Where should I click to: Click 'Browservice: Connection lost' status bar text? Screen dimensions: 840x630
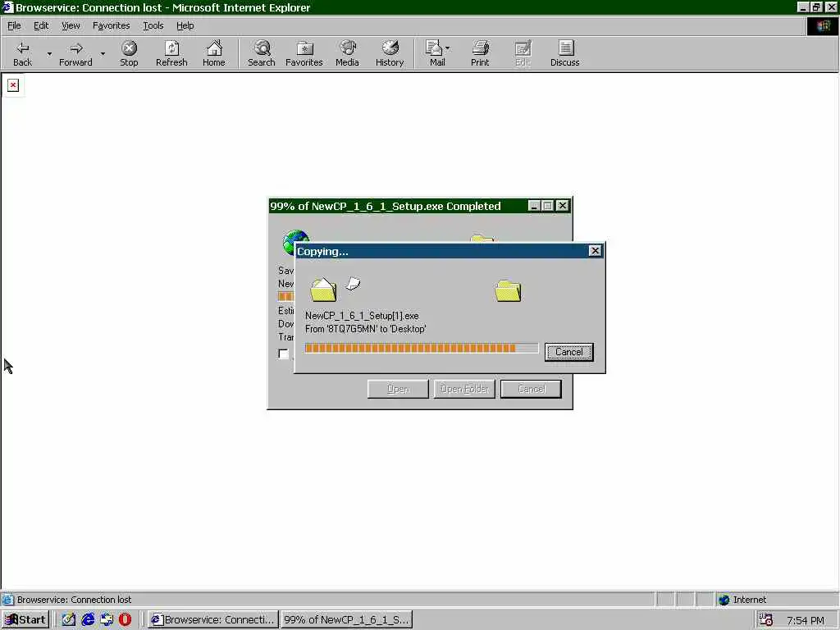(x=74, y=600)
